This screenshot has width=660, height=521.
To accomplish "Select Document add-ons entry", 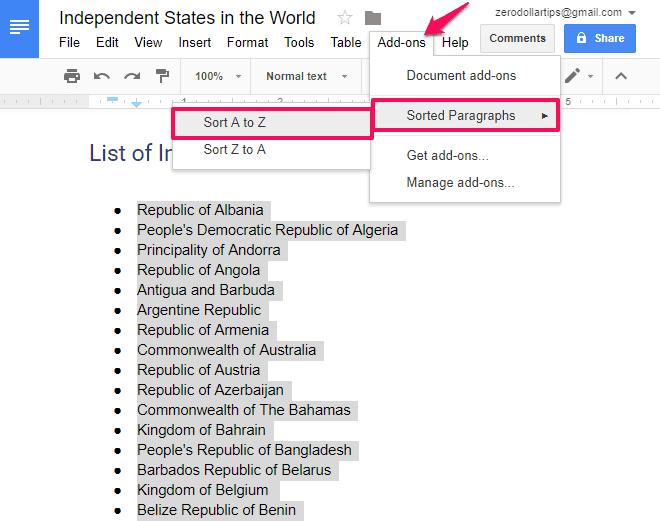I will pos(465,76).
